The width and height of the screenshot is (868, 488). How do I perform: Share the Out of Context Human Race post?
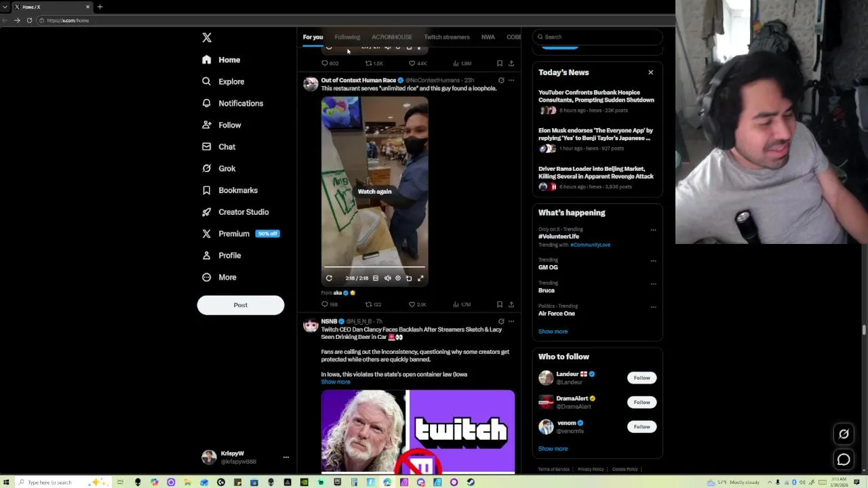[511, 304]
